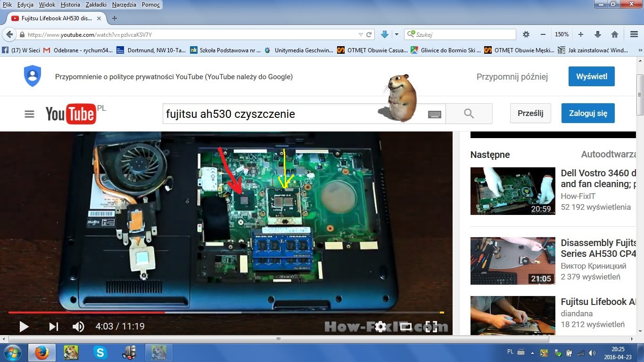Open the Windows Start menu
The width and height of the screenshot is (644, 362).
(x=12, y=353)
